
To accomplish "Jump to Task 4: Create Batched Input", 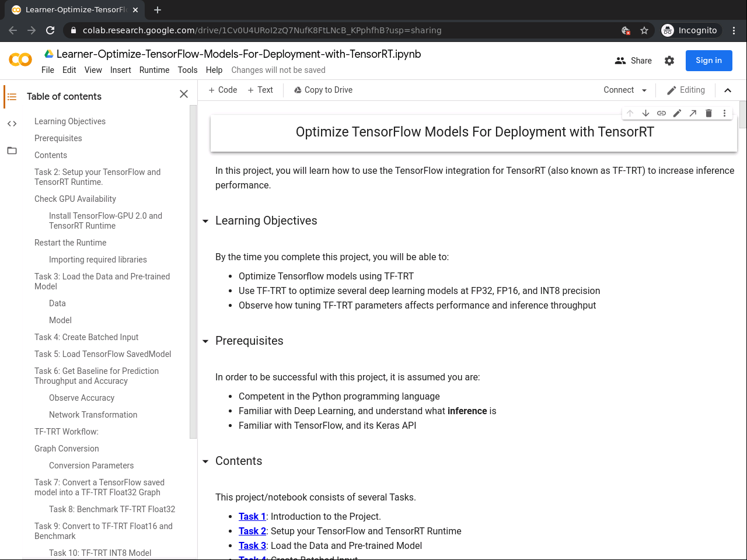I will point(86,337).
